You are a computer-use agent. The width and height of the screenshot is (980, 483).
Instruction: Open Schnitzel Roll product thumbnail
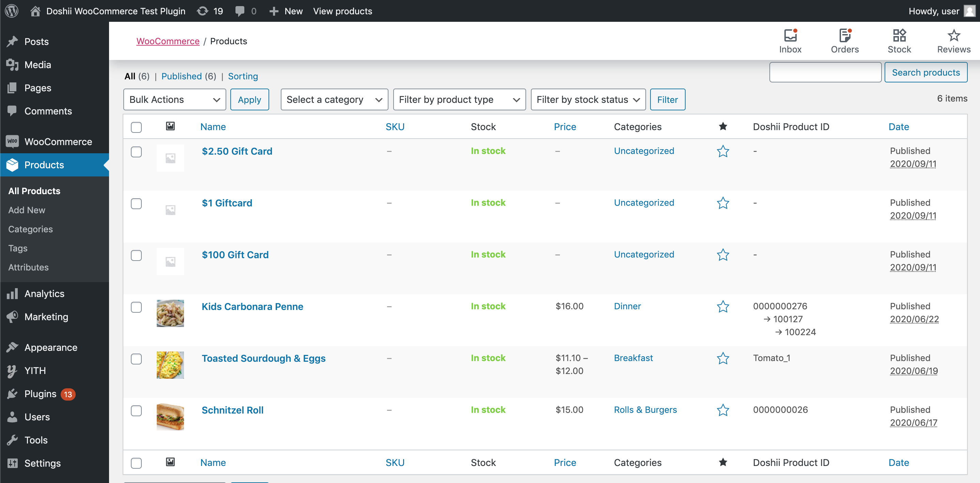coord(170,417)
